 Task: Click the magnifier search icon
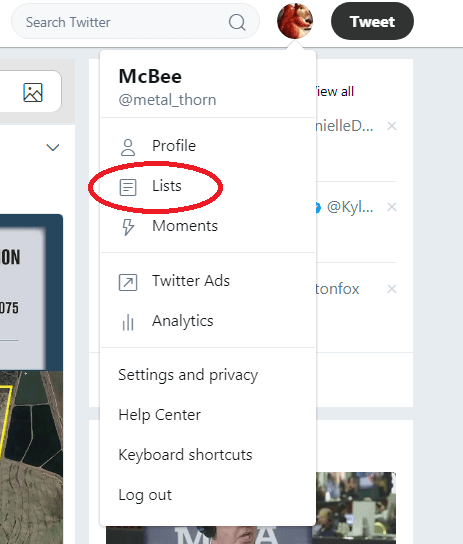[x=237, y=23]
